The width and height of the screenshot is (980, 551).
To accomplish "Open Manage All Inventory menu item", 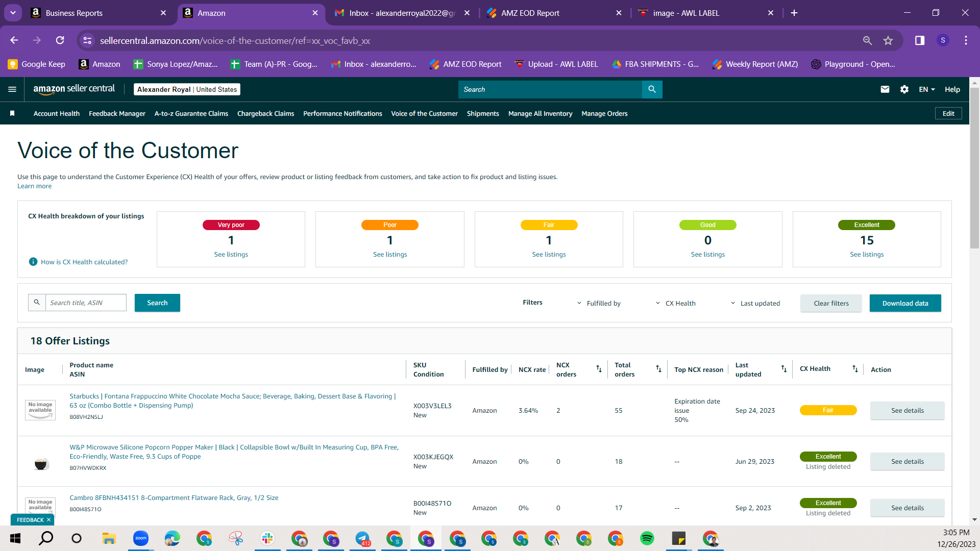I will point(540,113).
